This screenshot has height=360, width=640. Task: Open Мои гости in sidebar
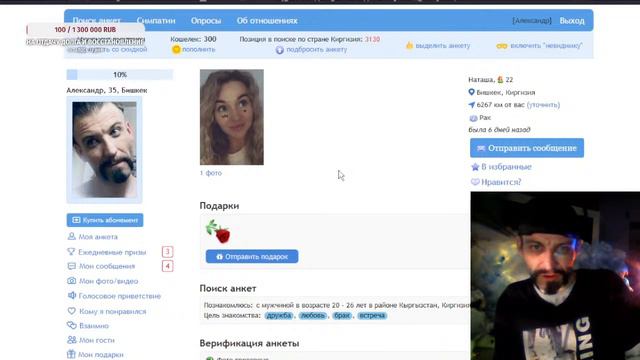[x=97, y=340]
